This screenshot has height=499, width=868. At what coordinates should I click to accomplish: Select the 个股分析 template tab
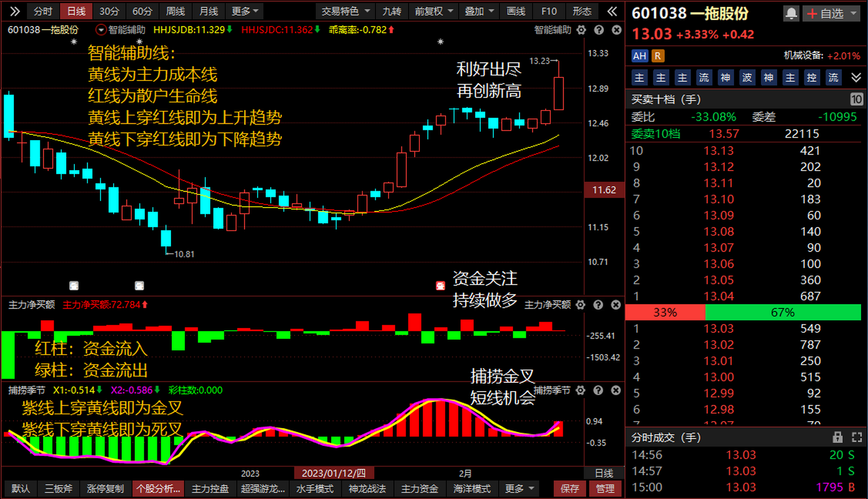pos(158,488)
